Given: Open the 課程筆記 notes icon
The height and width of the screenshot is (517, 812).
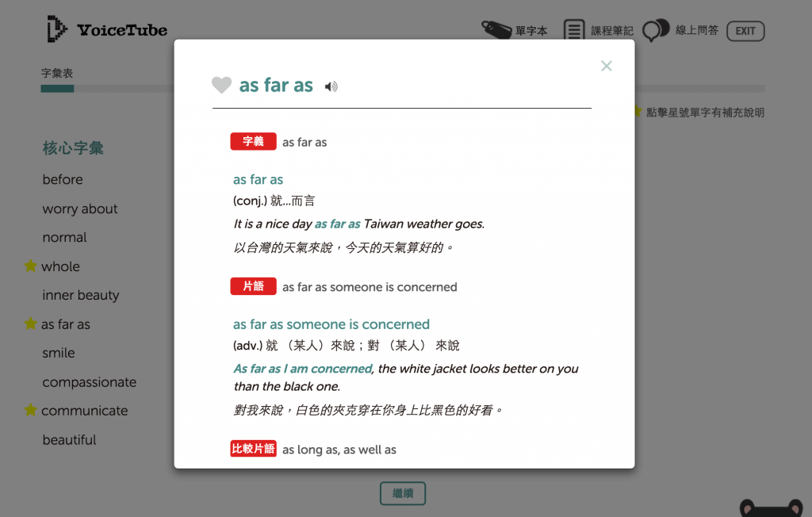Looking at the screenshot, I should (575, 28).
